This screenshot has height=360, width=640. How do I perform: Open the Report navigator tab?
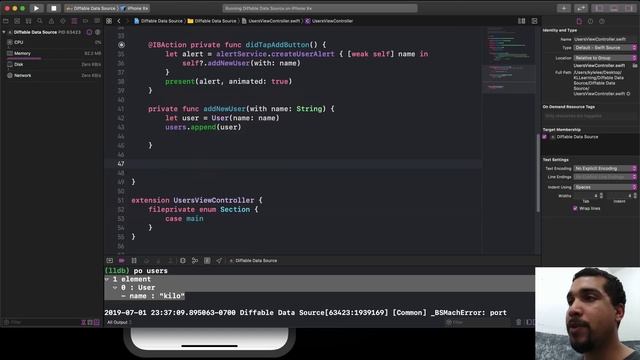point(97,21)
